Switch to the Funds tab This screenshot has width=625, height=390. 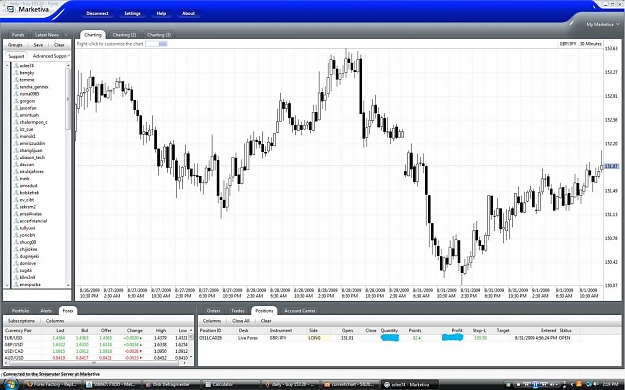(18, 35)
